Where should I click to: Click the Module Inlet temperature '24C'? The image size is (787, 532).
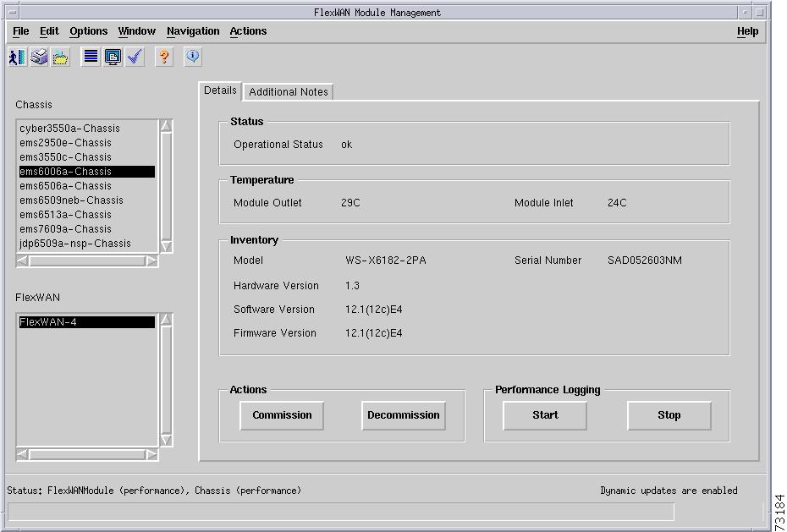point(617,203)
